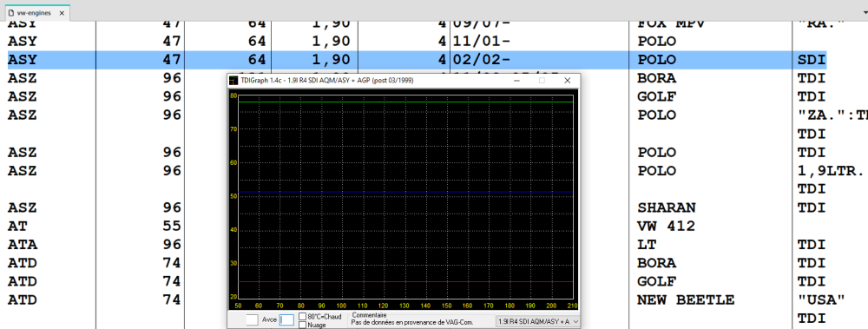Click the GOLF cell in the ASZ row
868x329 pixels.
click(656, 97)
